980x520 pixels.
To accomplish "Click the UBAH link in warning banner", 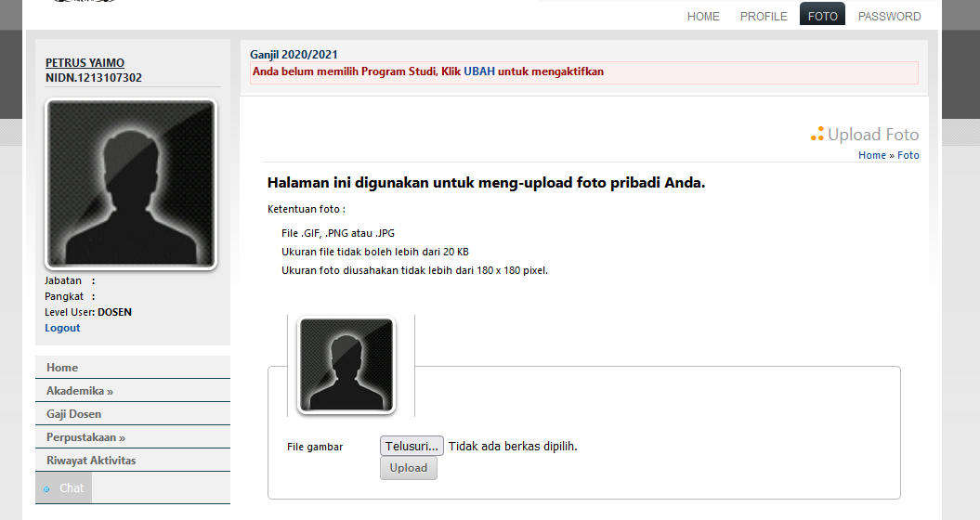I will click(479, 71).
